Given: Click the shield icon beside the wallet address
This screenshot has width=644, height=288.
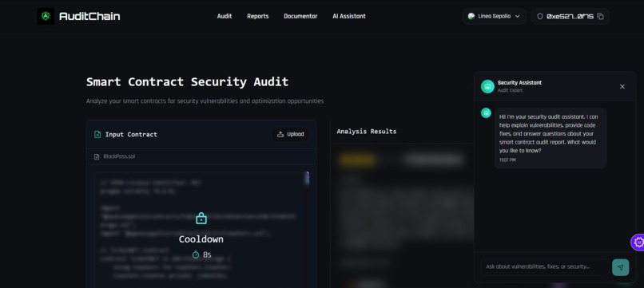Looking at the screenshot, I should 539,17.
